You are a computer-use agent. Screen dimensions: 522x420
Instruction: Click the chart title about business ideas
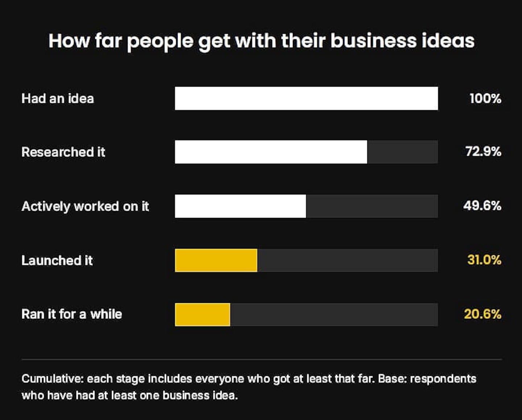point(261,41)
